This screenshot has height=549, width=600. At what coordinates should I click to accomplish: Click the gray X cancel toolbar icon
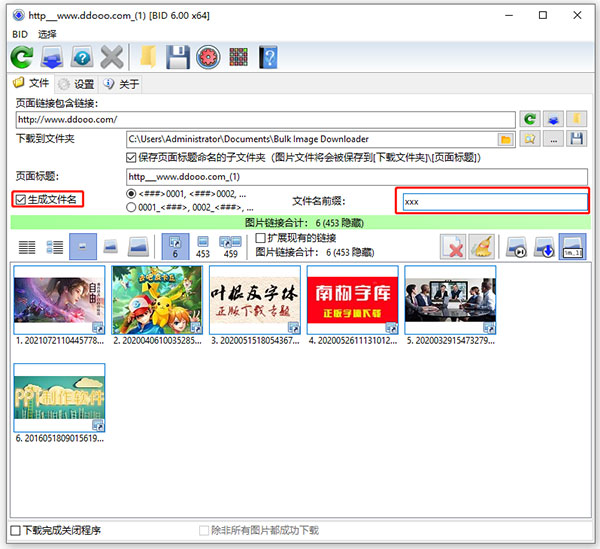click(x=111, y=57)
